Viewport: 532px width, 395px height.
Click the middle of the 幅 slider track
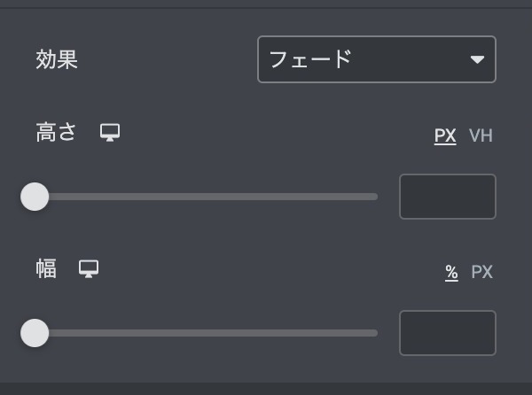(206, 333)
